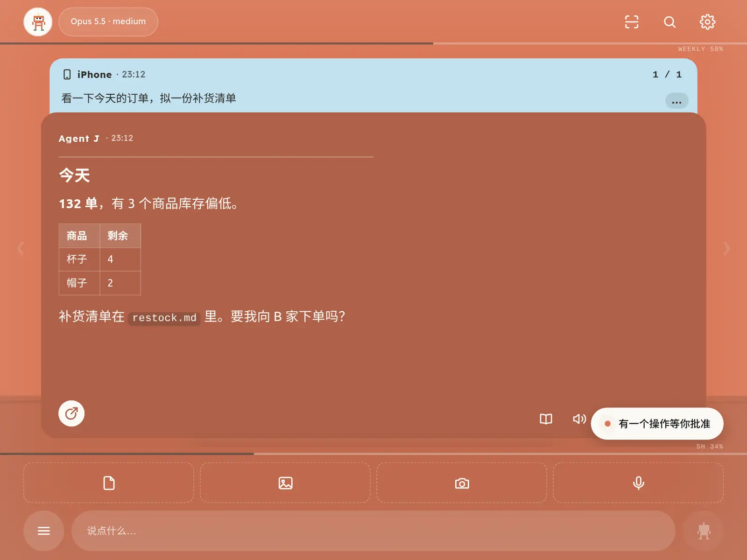The height and width of the screenshot is (560, 747).
Task: Open the Opus 5.5 · medium model selector
Action: [108, 22]
